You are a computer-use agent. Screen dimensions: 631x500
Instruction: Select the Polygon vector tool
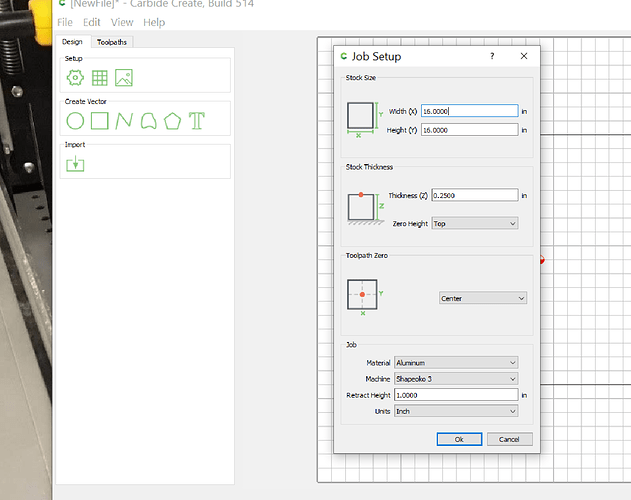(173, 121)
